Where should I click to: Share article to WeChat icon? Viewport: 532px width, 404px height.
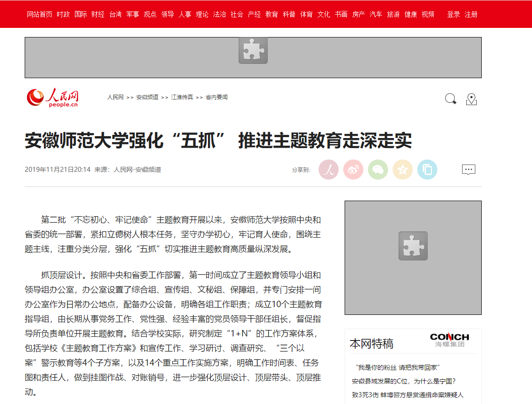[378, 170]
